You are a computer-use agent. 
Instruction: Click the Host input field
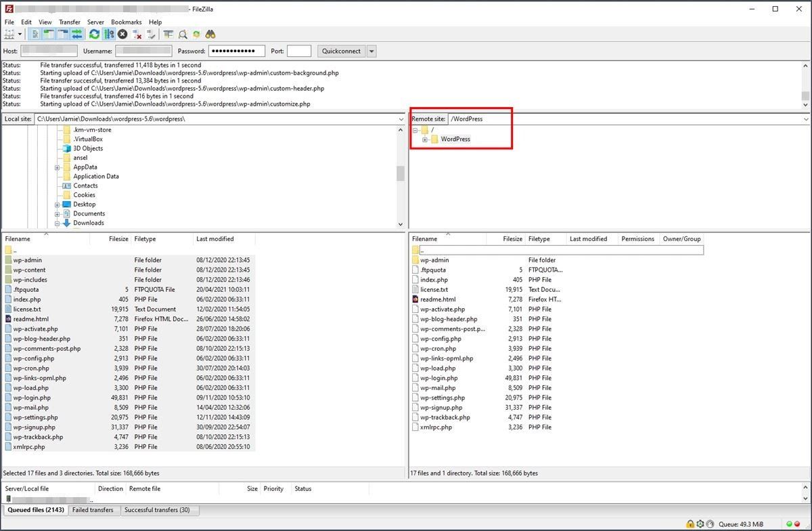49,51
